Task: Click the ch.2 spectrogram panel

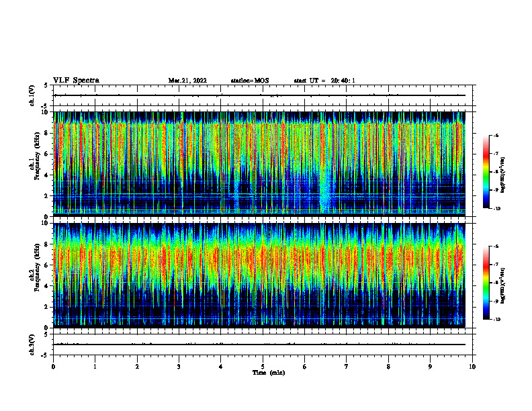Action: (259, 275)
